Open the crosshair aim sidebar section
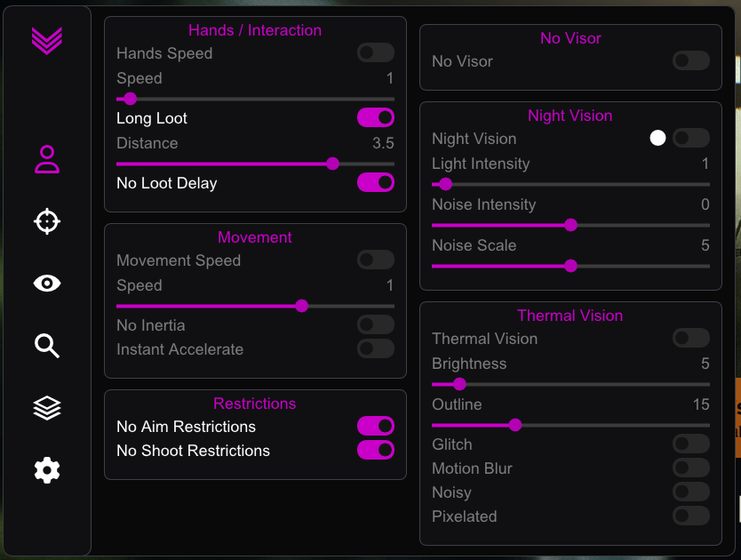Screen dimensions: 741x560 [47, 220]
